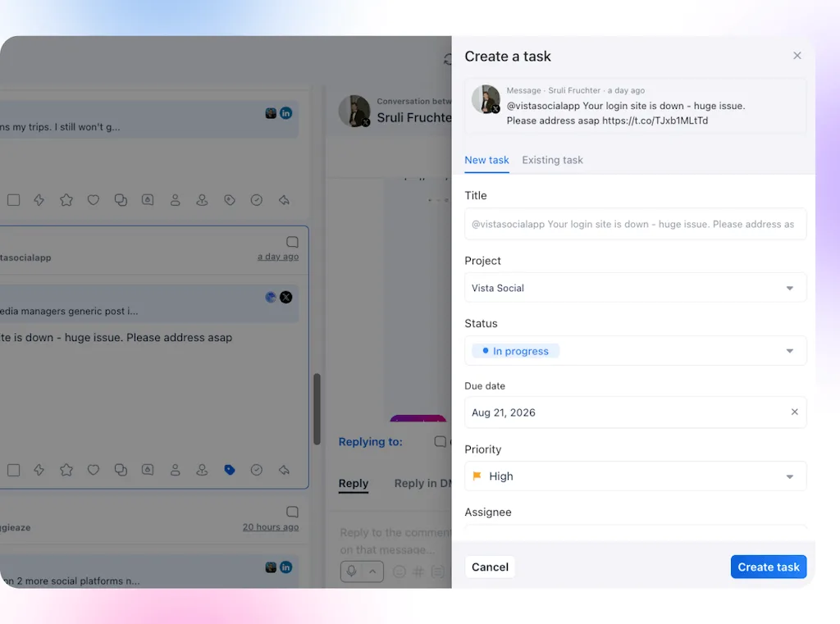The image size is (840, 624).
Task: Click comment bubble icon above '20 hours ago'
Action: [292, 512]
